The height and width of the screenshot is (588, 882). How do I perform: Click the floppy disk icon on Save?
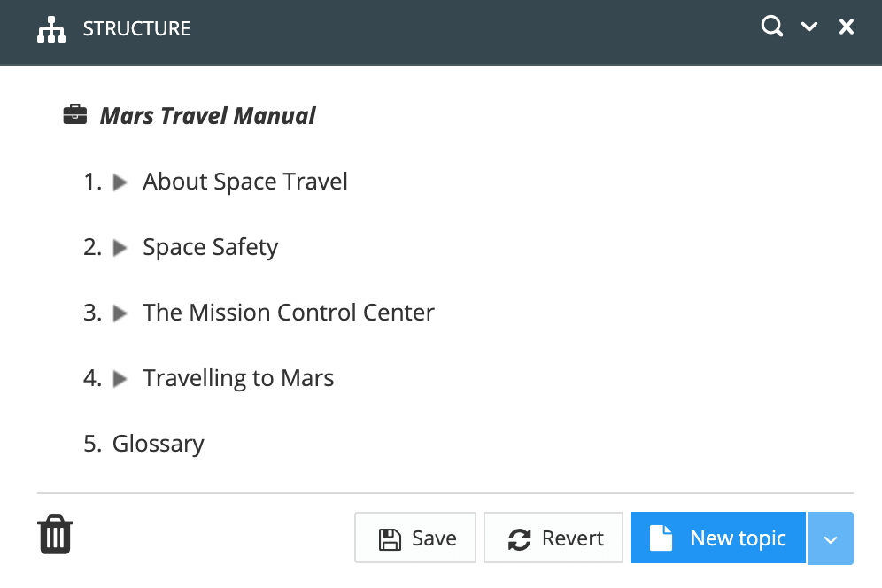pos(389,538)
